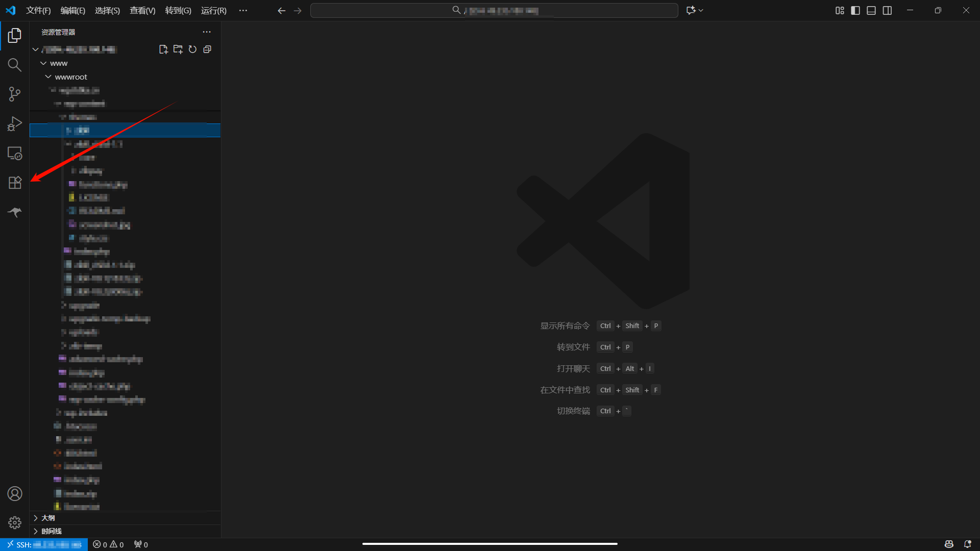980x551 pixels.
Task: Open the 文件(F) menu
Action: [x=38, y=10]
